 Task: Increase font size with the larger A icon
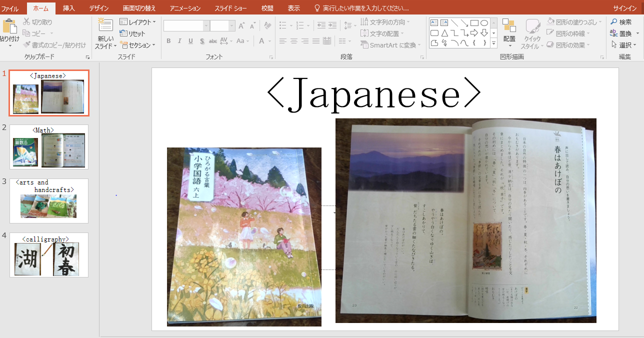click(242, 26)
